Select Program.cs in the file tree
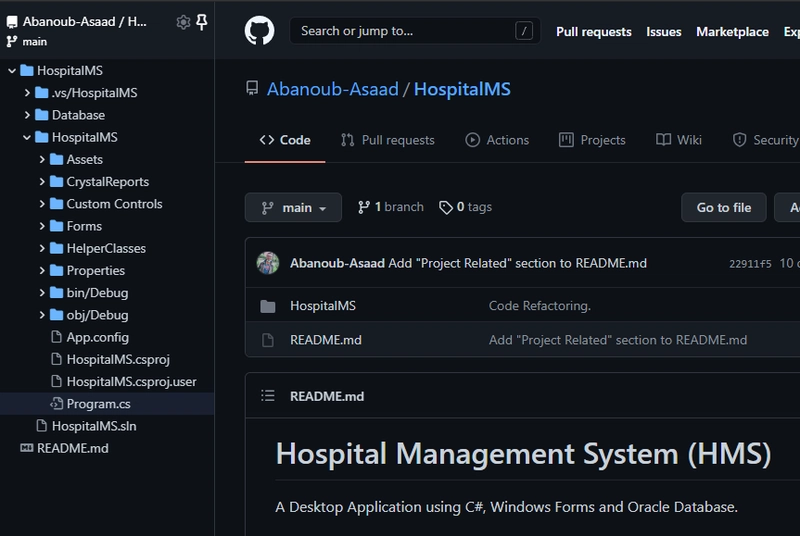 coord(98,404)
